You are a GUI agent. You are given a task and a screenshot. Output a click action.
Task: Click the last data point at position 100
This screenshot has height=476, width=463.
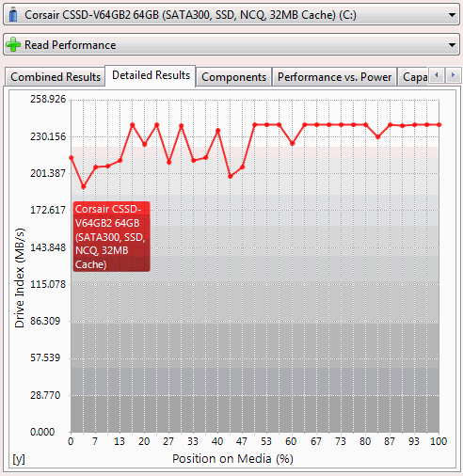[439, 125]
